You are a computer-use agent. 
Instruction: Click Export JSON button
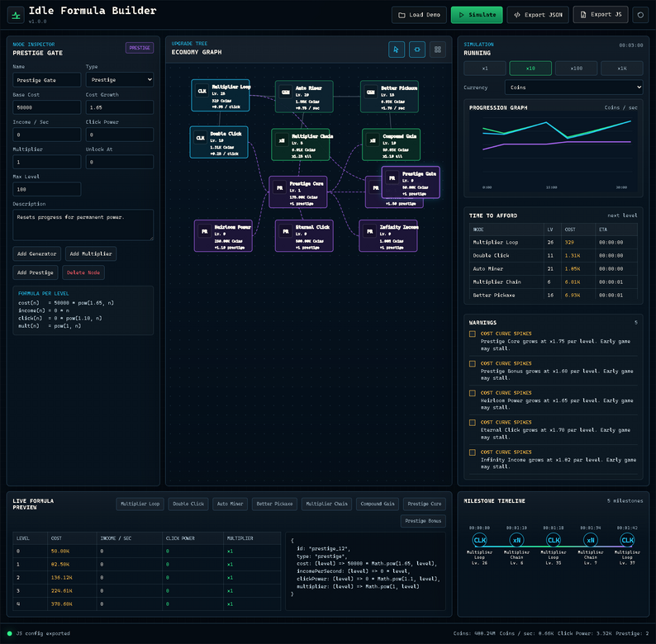pyautogui.click(x=538, y=15)
